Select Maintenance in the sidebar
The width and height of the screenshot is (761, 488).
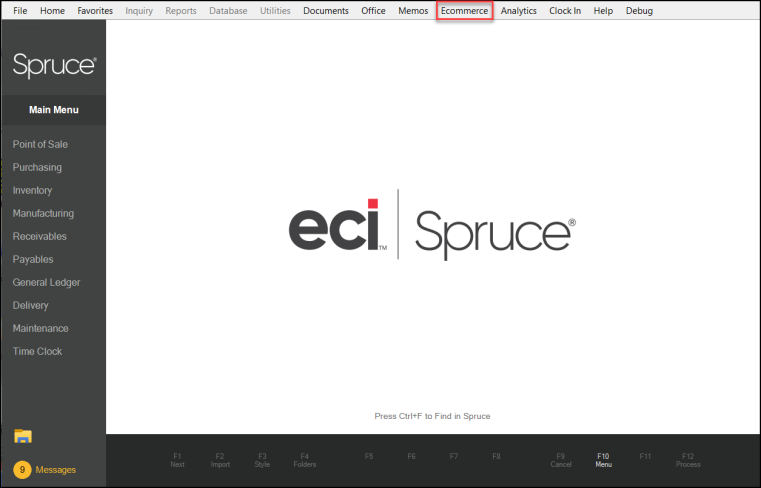point(40,328)
